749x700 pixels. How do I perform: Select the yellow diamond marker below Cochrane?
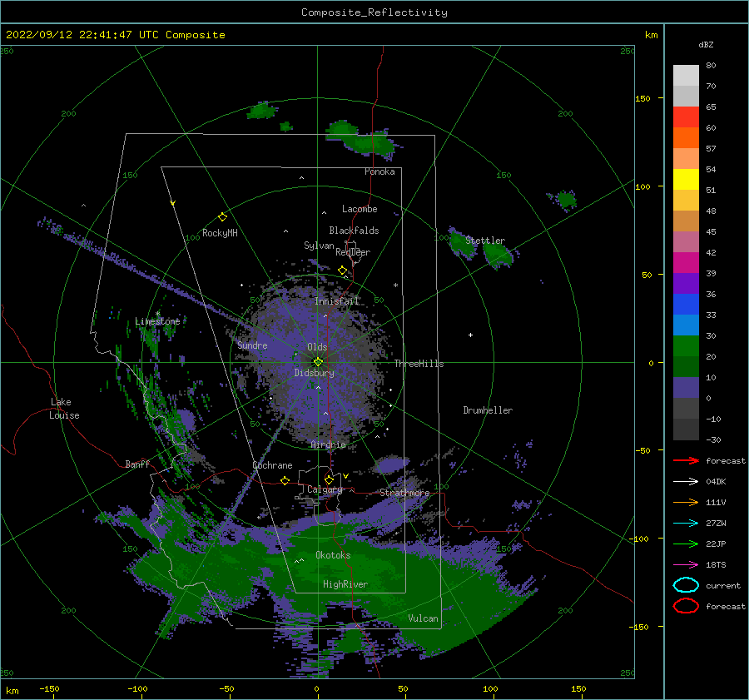285,481
